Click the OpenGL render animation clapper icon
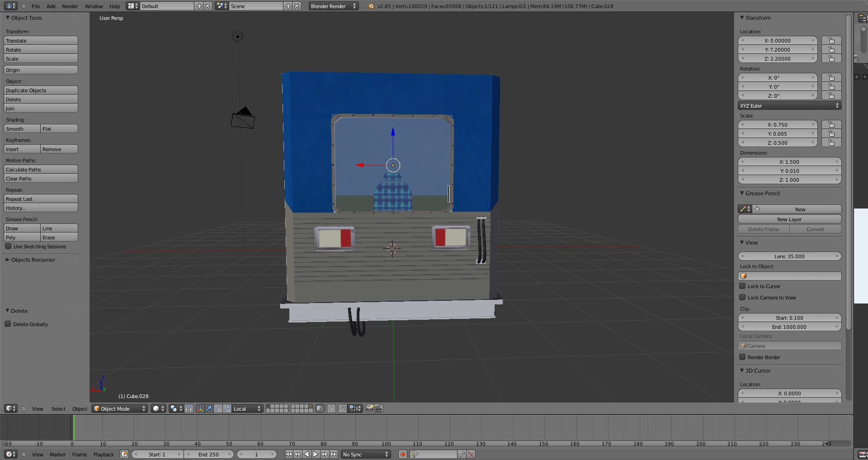The image size is (868, 460). click(378, 408)
